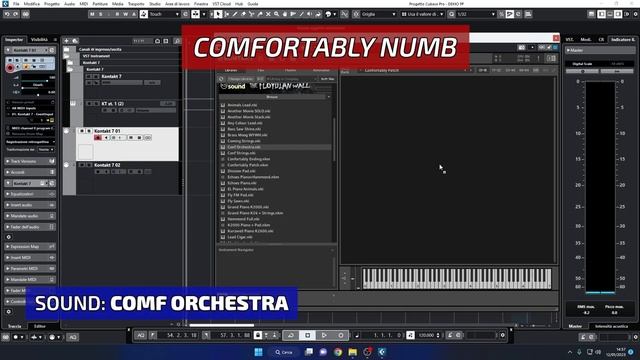Open the Griglia snap type dropdown

click(378, 14)
